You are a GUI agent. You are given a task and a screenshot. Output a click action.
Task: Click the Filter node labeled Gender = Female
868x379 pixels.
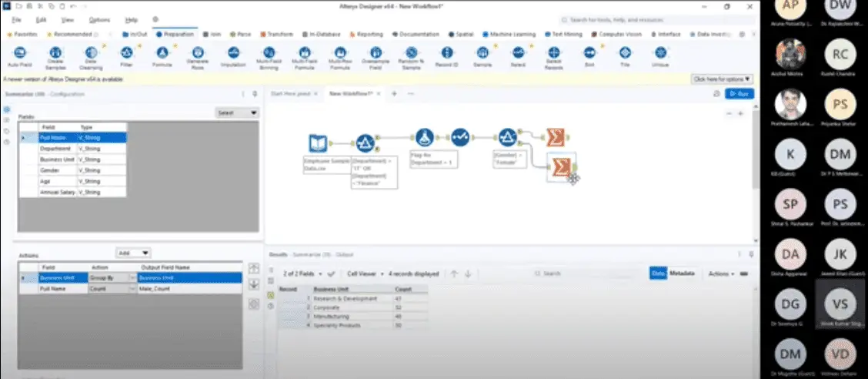507,137
